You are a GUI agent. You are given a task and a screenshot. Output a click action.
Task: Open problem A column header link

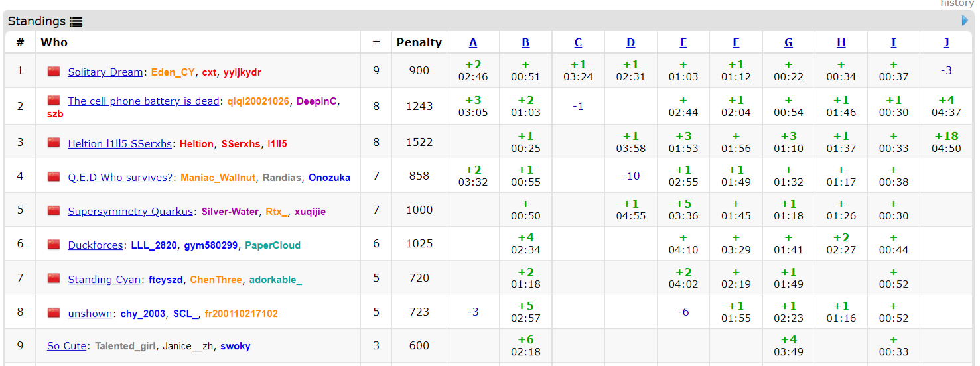tap(473, 42)
